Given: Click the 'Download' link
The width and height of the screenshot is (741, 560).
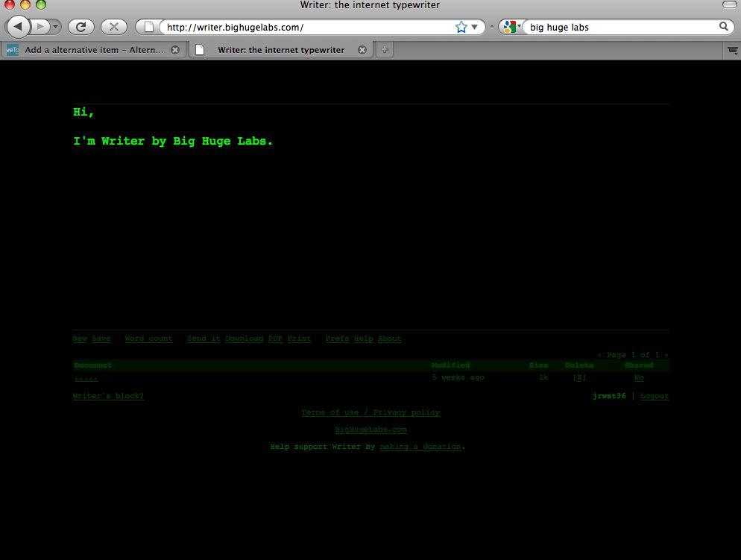Looking at the screenshot, I should [244, 339].
